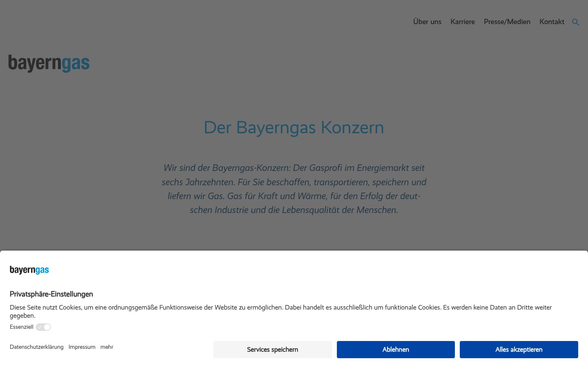This screenshot has width=588, height=368.
Task: Click the bayerngas logo in cookie banner
Action: (x=29, y=270)
